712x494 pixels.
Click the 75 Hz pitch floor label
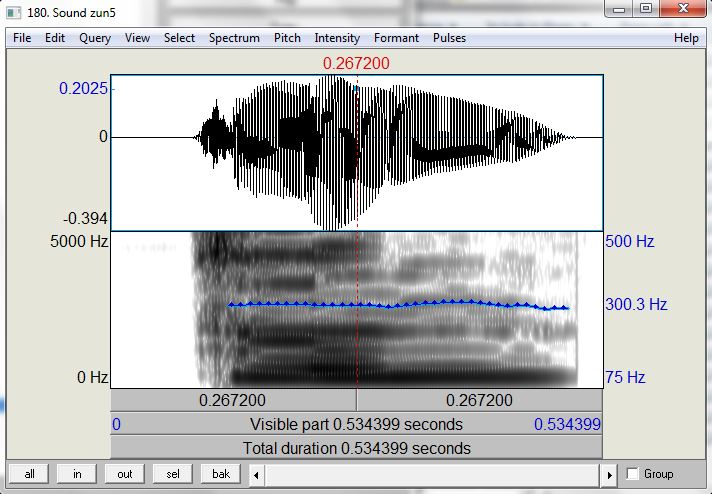[625, 377]
